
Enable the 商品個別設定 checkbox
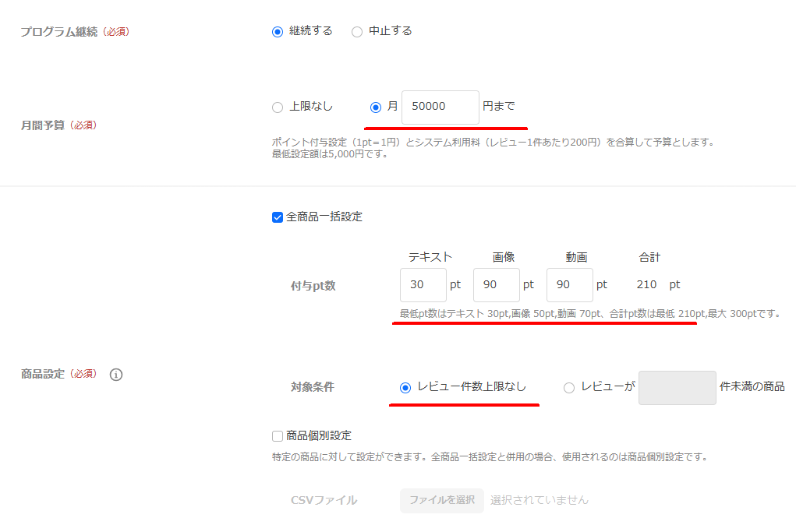278,436
